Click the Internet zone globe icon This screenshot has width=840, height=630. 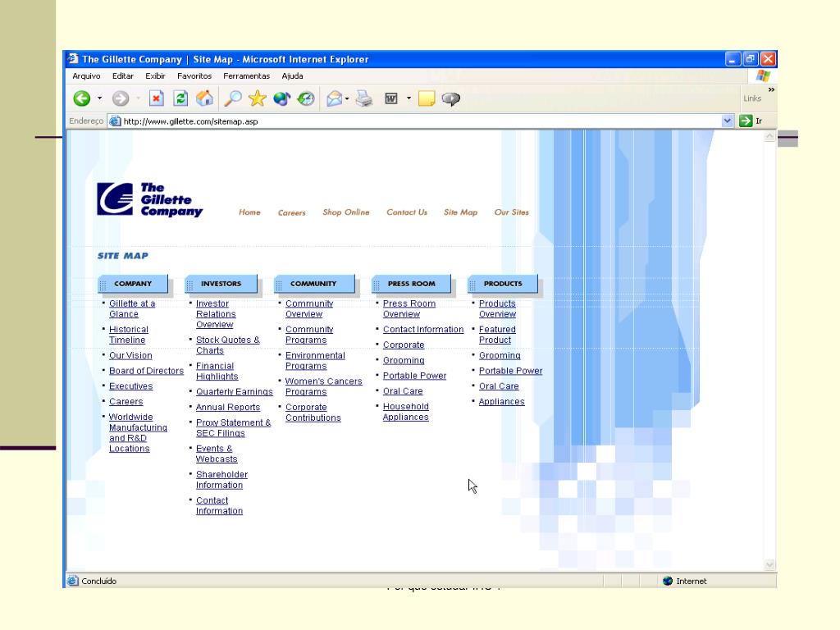tap(668, 582)
